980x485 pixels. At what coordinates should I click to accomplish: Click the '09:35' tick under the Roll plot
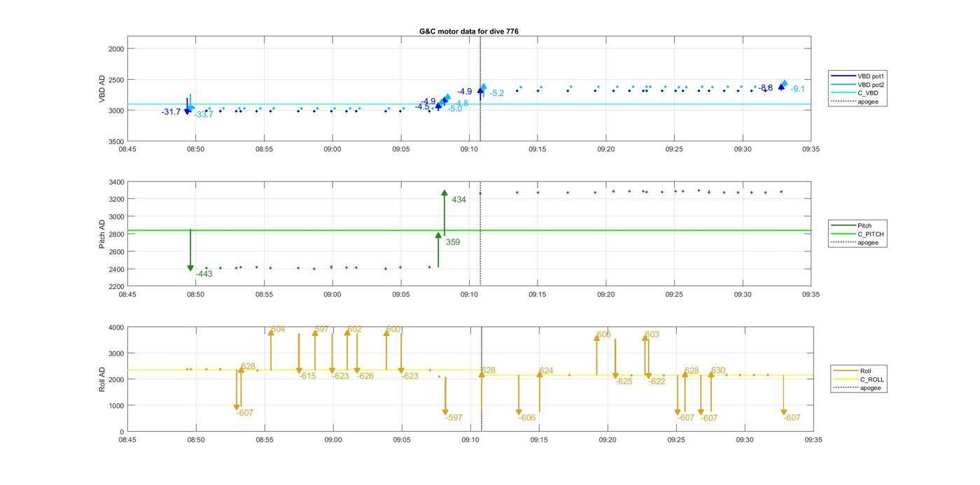(x=813, y=440)
